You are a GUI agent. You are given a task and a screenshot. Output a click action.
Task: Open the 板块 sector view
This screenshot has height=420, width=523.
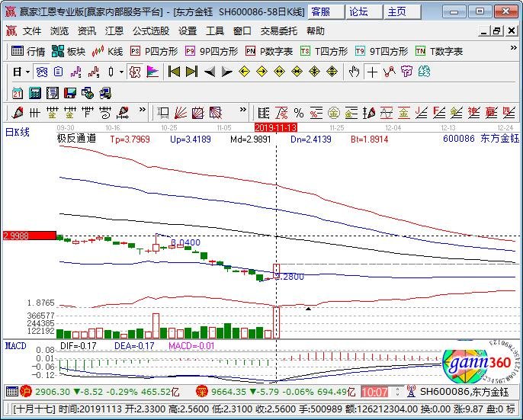(x=69, y=52)
